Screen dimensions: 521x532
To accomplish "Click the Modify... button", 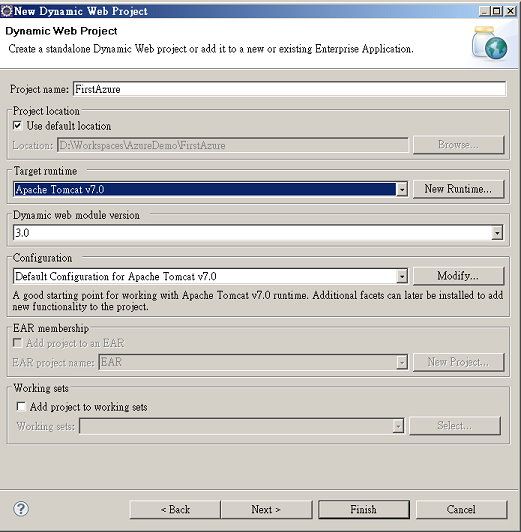I will 459,276.
